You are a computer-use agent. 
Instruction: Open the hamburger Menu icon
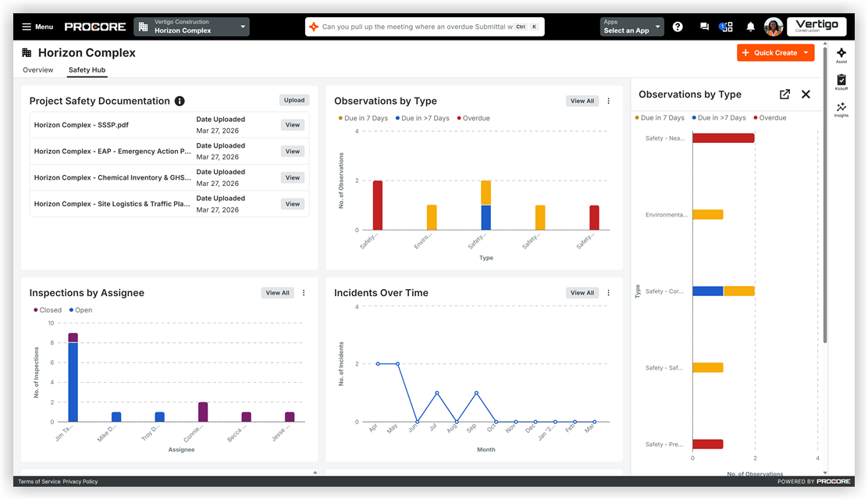pyautogui.click(x=27, y=26)
